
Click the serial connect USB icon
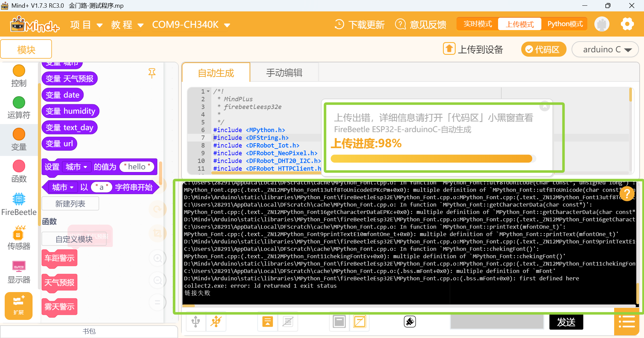click(196, 322)
